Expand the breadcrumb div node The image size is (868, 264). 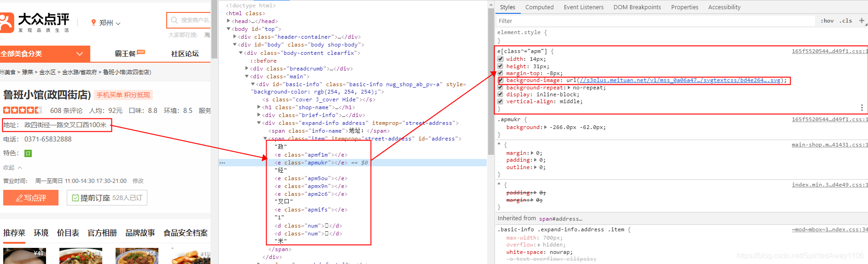247,69
